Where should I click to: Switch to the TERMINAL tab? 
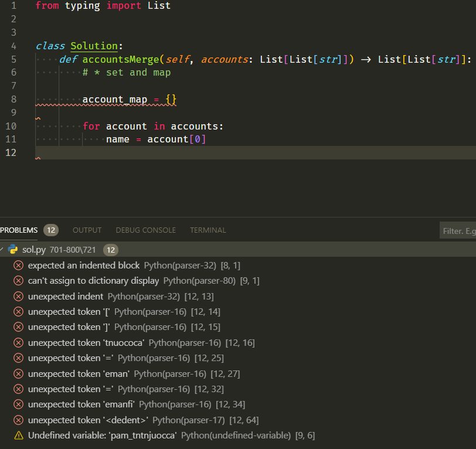coord(206,230)
